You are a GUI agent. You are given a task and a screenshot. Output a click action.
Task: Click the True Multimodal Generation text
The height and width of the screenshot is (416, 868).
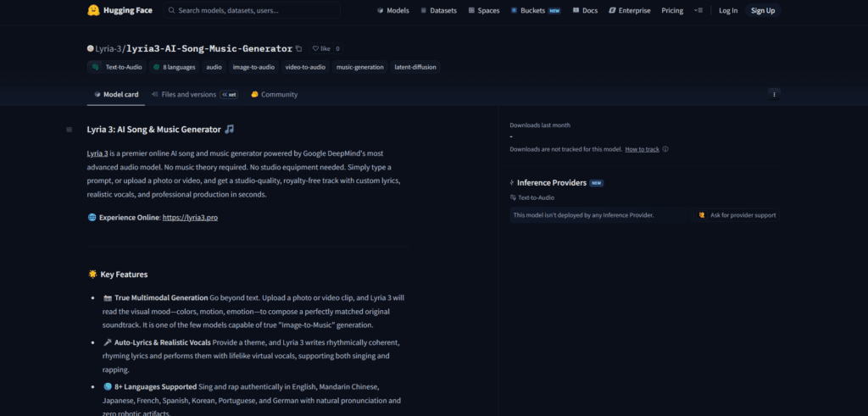(x=161, y=297)
